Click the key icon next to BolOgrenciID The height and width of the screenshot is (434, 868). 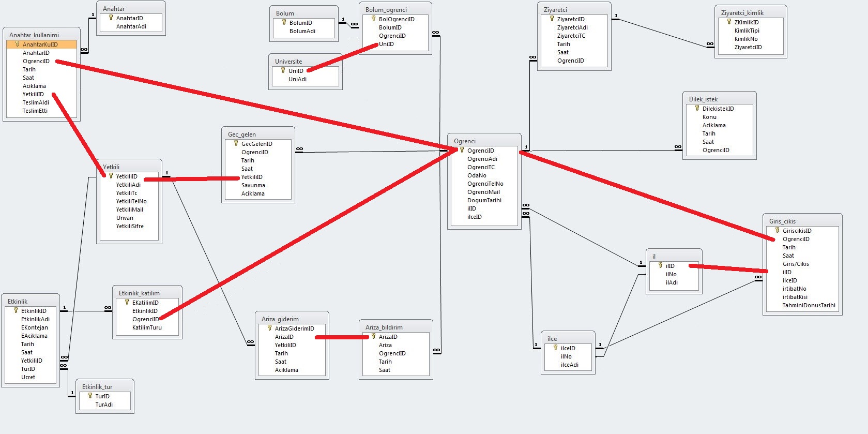(373, 19)
